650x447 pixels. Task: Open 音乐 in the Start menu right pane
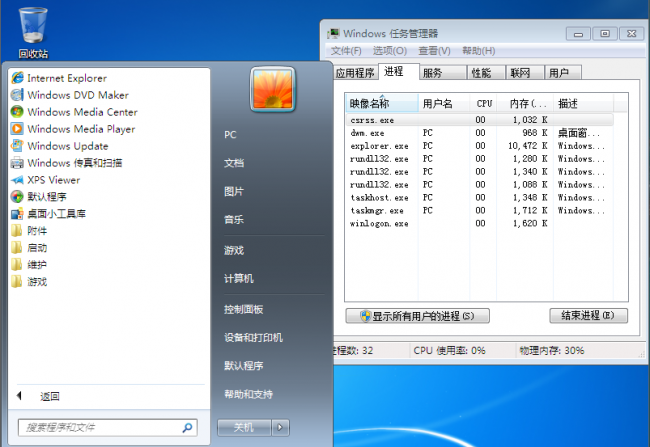tap(234, 220)
